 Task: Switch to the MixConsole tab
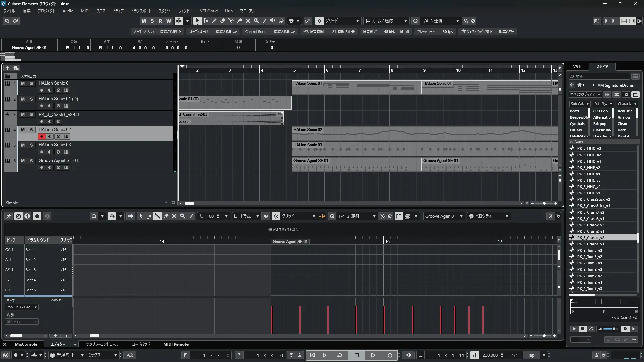point(26,344)
